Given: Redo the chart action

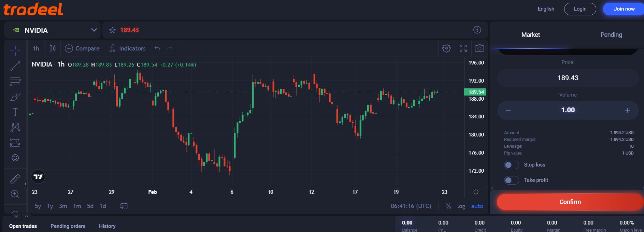Looking at the screenshot, I should coord(169,48).
